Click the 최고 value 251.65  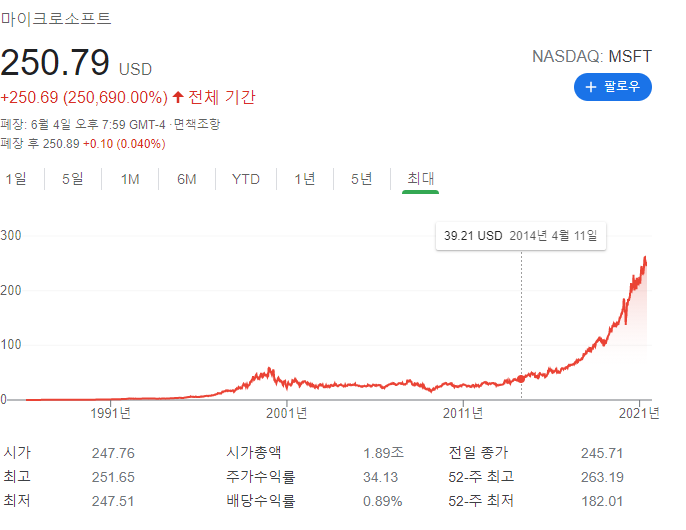113,477
